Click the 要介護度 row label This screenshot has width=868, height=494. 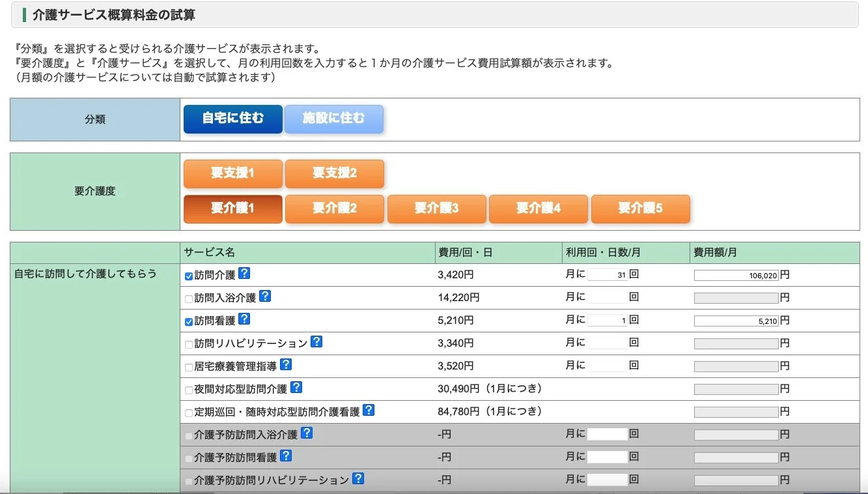coord(95,192)
